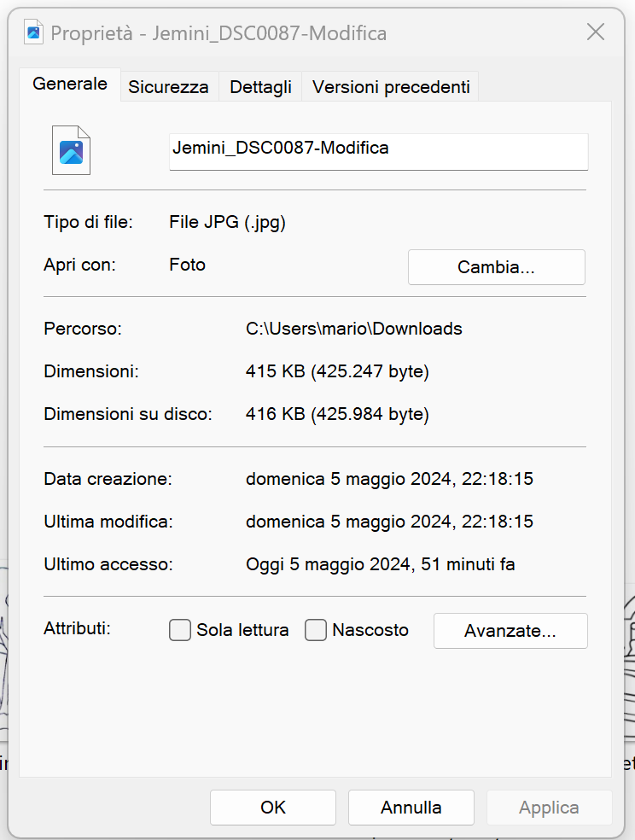Open the Dettagli tab
635x840 pixels.
tap(261, 87)
